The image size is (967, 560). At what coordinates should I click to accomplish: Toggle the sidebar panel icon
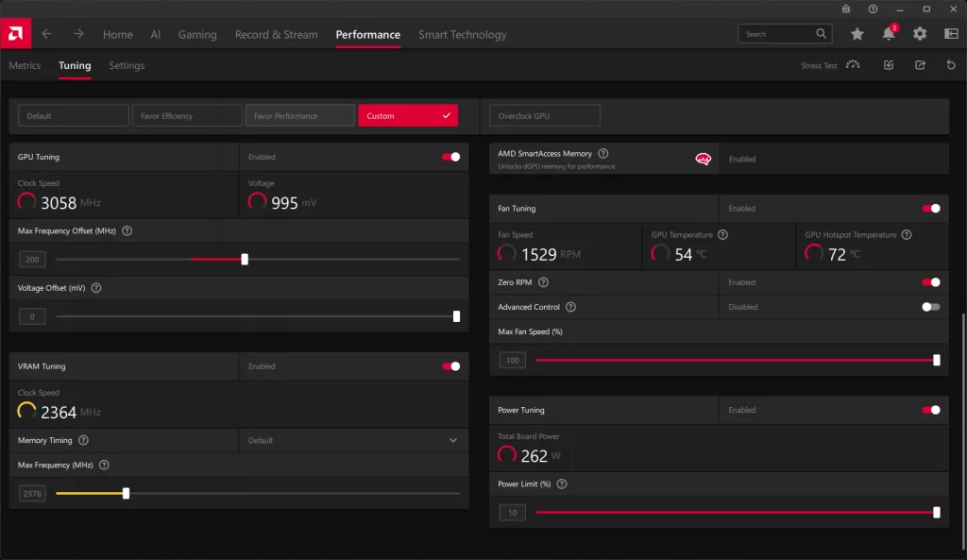tap(951, 34)
